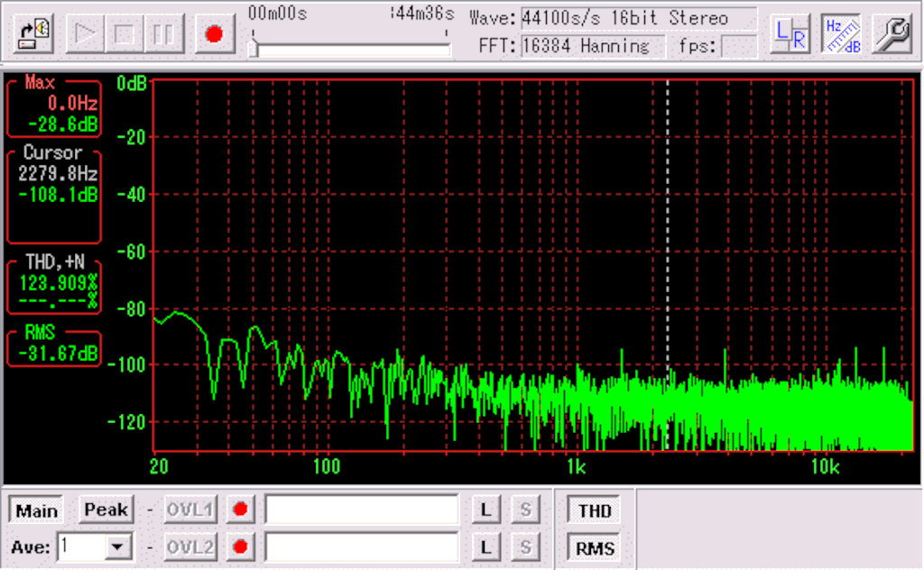
Task: Click the -28.6dB peak level value
Action: click(x=63, y=124)
